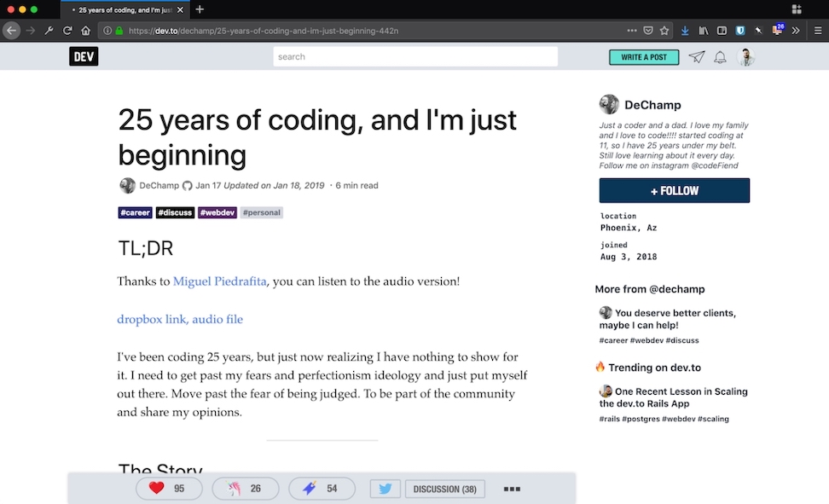
Task: Open the reaction bar's more-options ellipsis
Action: [x=511, y=488]
